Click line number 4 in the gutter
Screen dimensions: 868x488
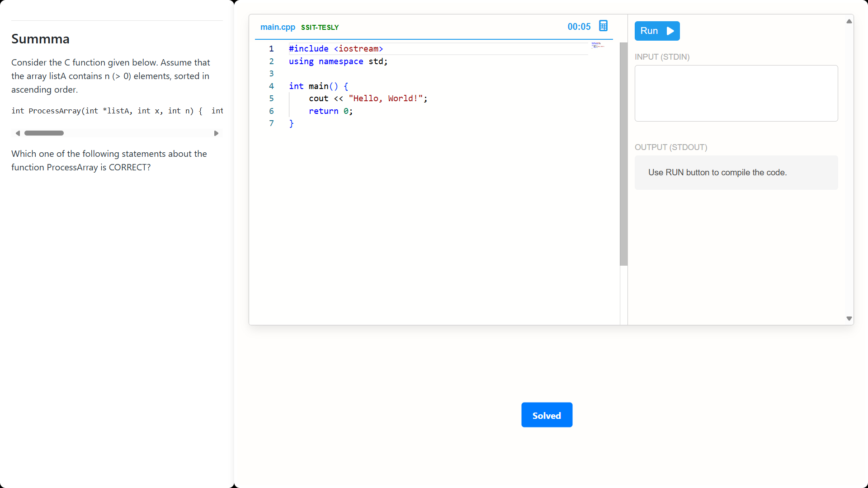click(271, 86)
